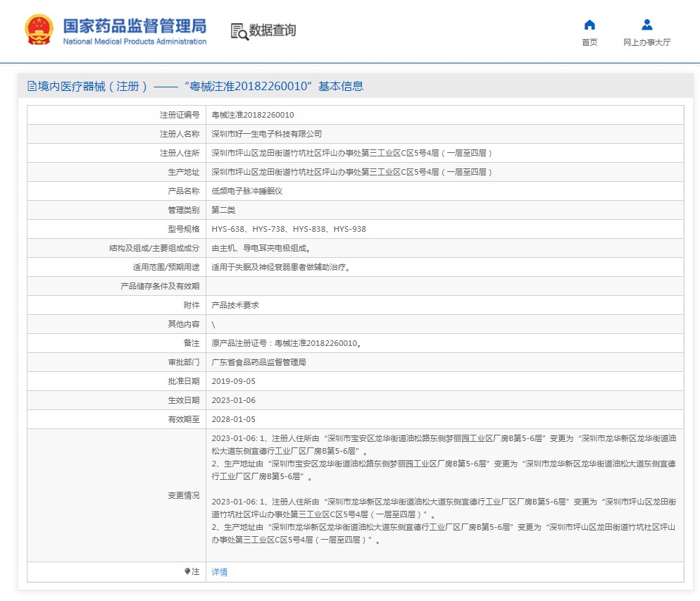Click 国家药品监督管理局 site title
Screen dimensions: 700x601
point(135,26)
